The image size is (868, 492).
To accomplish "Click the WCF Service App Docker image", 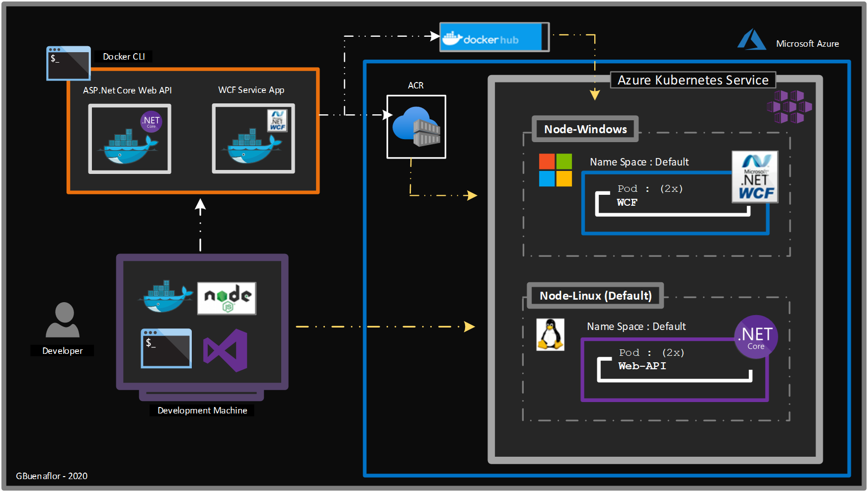I will 253,139.
